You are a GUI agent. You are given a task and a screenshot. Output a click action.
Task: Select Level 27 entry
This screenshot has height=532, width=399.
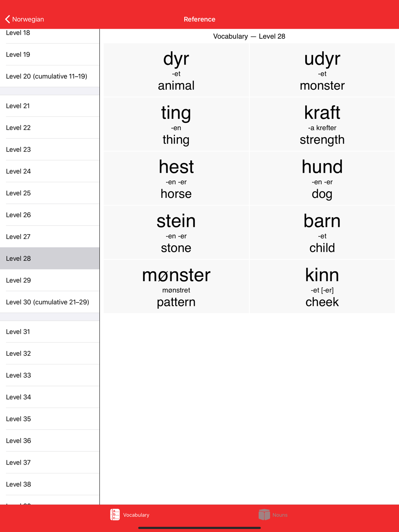click(50, 236)
